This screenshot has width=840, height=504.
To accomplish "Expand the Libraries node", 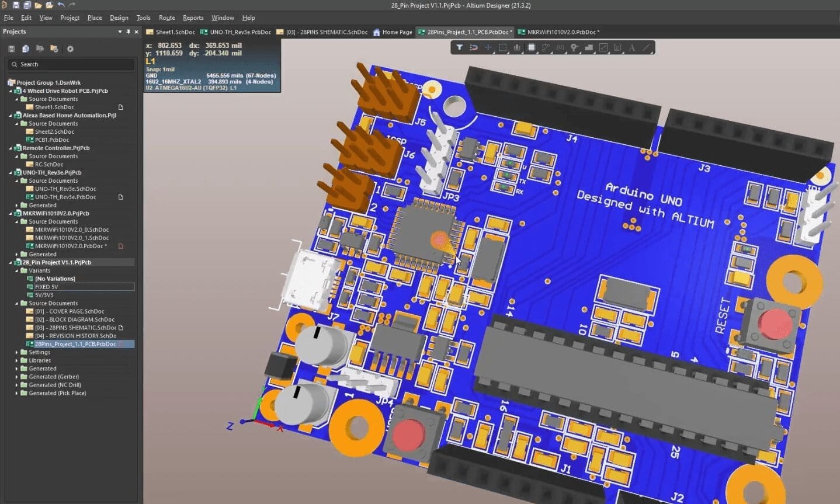I will click(17, 360).
